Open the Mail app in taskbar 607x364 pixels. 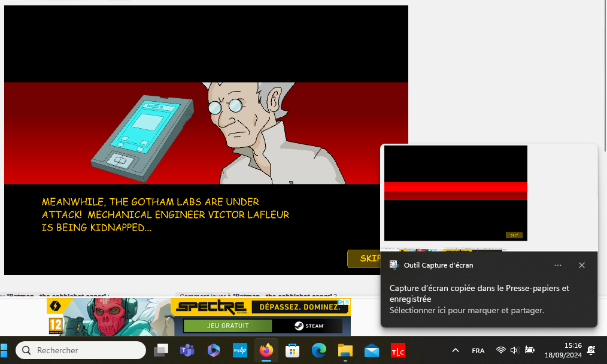click(x=372, y=350)
